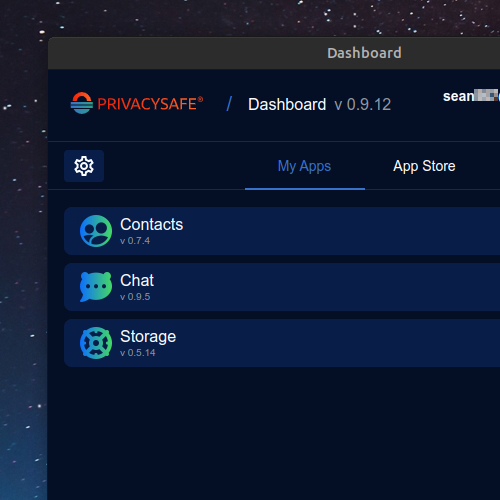Click Storage version v 0.5.14

(x=138, y=353)
